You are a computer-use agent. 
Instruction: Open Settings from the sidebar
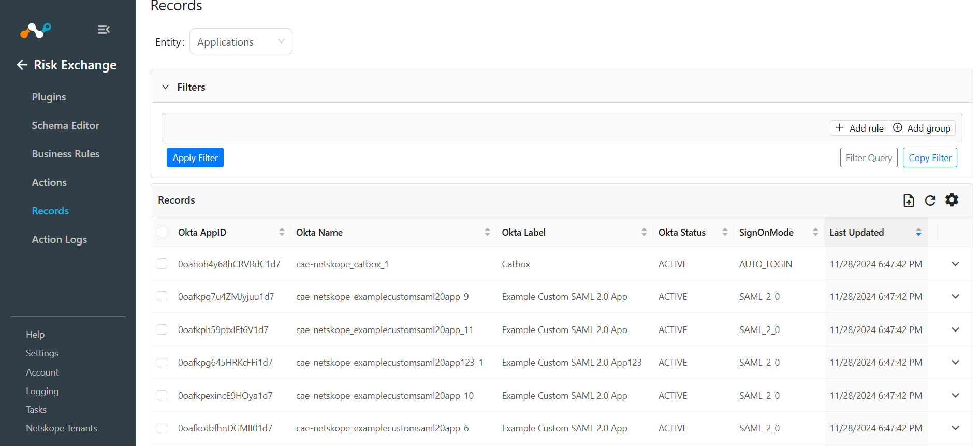(x=42, y=353)
